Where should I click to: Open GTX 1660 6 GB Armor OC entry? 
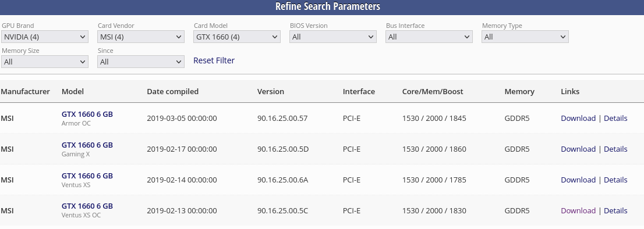[x=87, y=114]
